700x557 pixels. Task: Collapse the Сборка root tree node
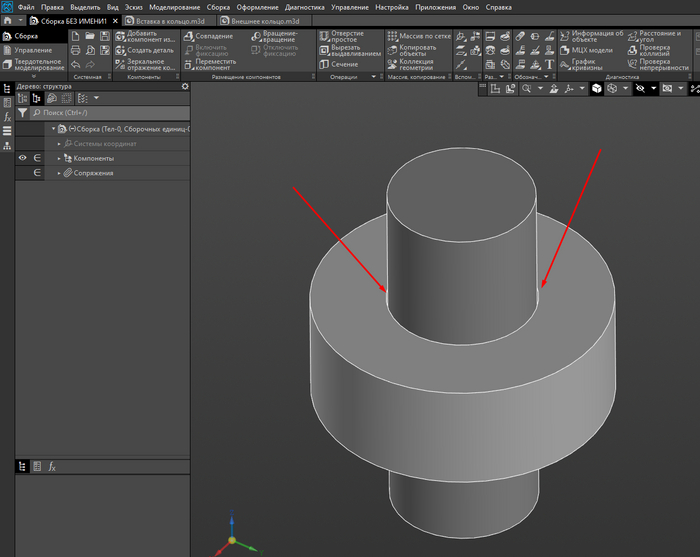coord(54,129)
